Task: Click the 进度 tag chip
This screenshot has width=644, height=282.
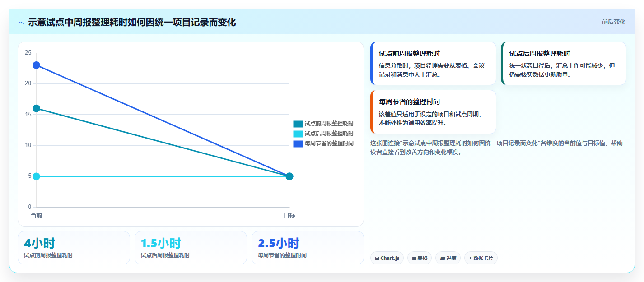Action: pyautogui.click(x=448, y=258)
